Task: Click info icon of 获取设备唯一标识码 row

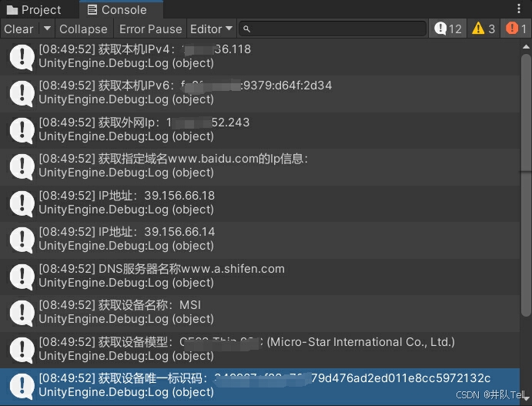Action: [22, 386]
